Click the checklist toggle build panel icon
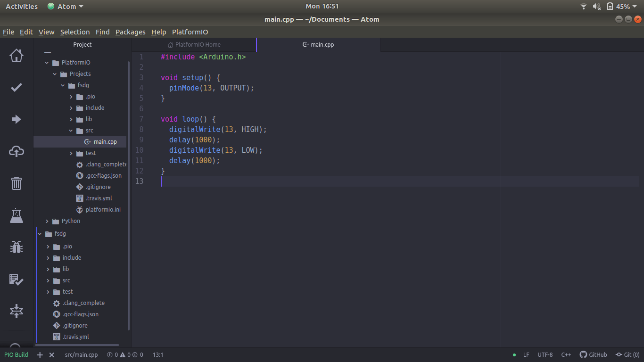The height and width of the screenshot is (362, 644). [x=17, y=279]
